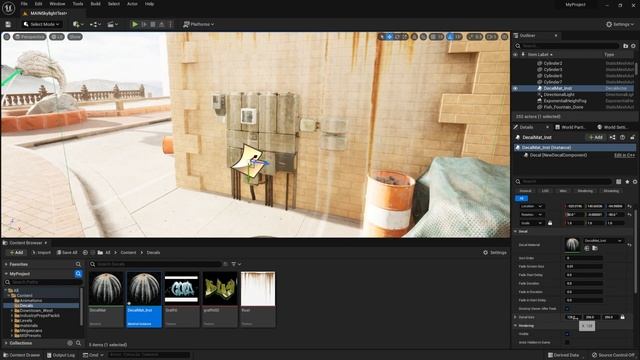Open the Window menu
Screen dimensions: 640x360
click(57, 4)
